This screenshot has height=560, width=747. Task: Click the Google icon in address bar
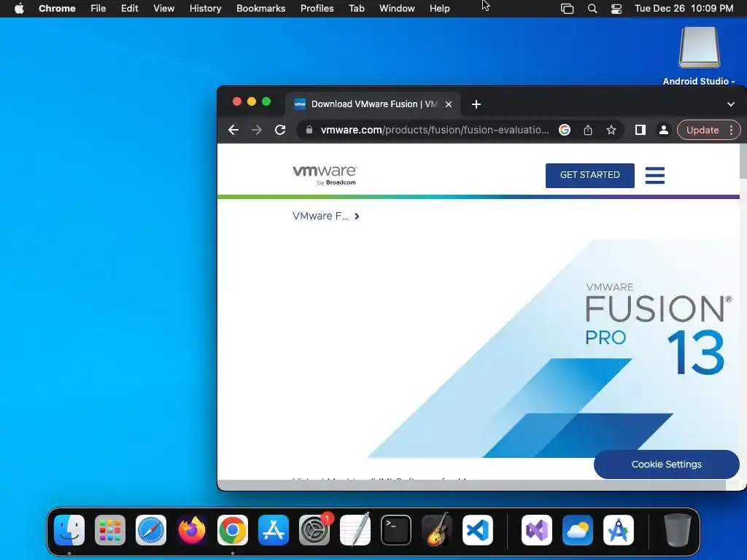tap(565, 130)
